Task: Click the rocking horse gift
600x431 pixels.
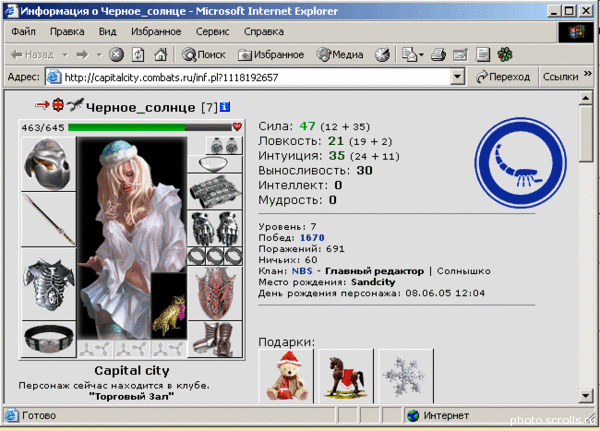Action: click(346, 376)
